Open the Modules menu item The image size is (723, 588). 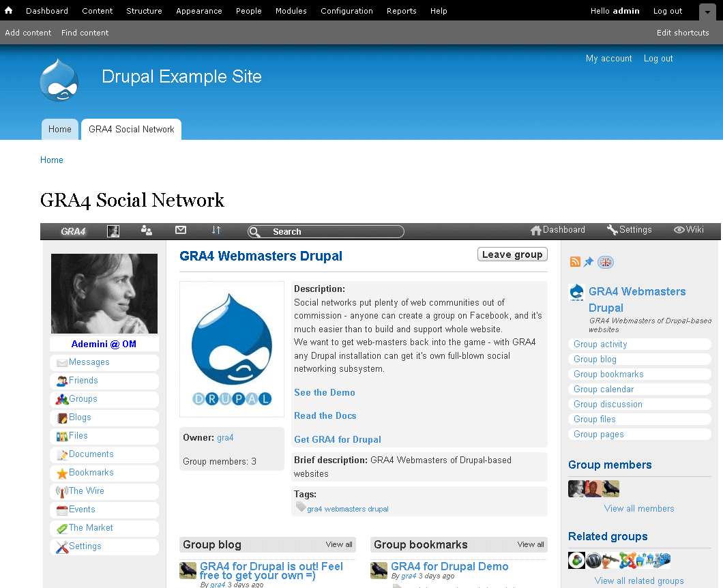pos(291,11)
